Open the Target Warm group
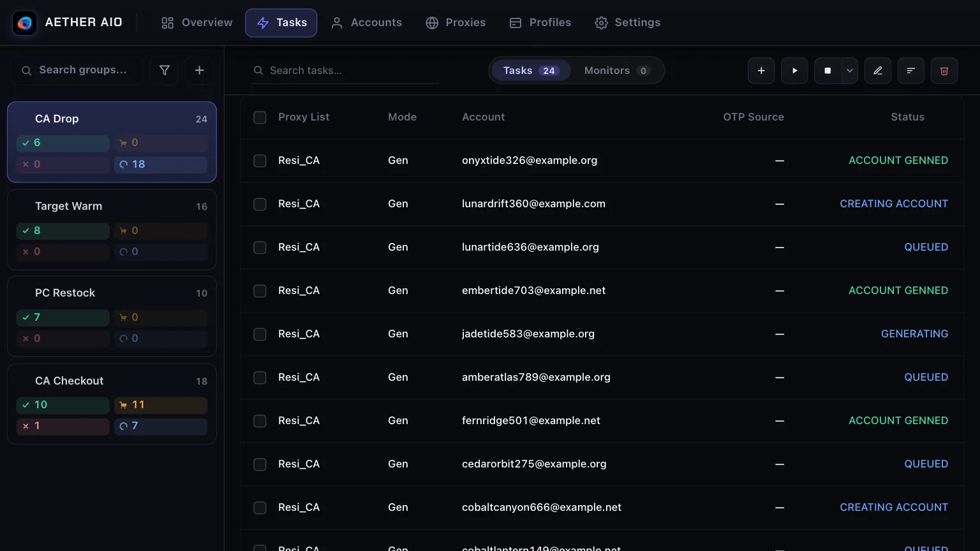980x551 pixels. click(x=112, y=230)
